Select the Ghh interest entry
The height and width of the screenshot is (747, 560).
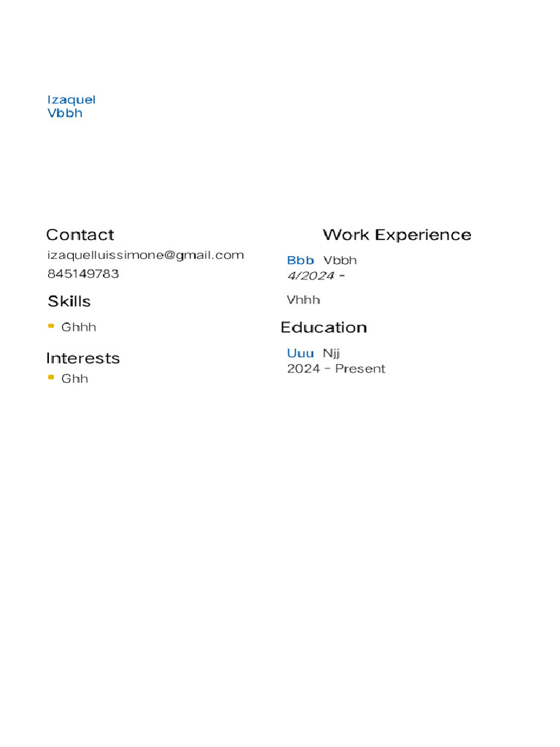point(75,379)
